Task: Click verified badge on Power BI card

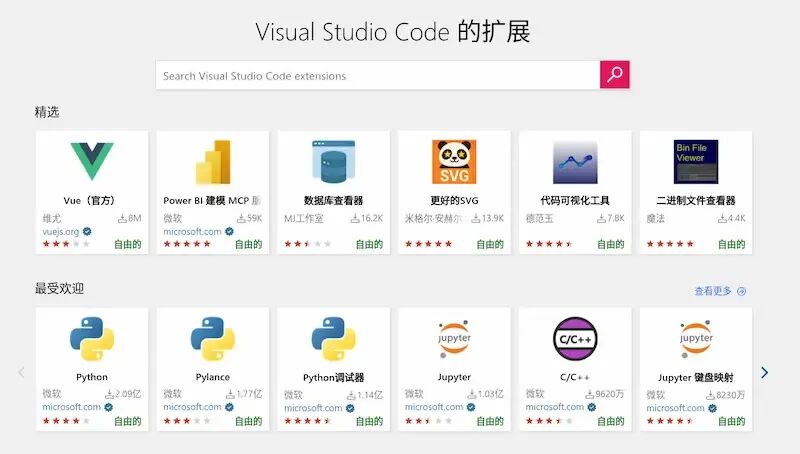Action: (x=230, y=232)
